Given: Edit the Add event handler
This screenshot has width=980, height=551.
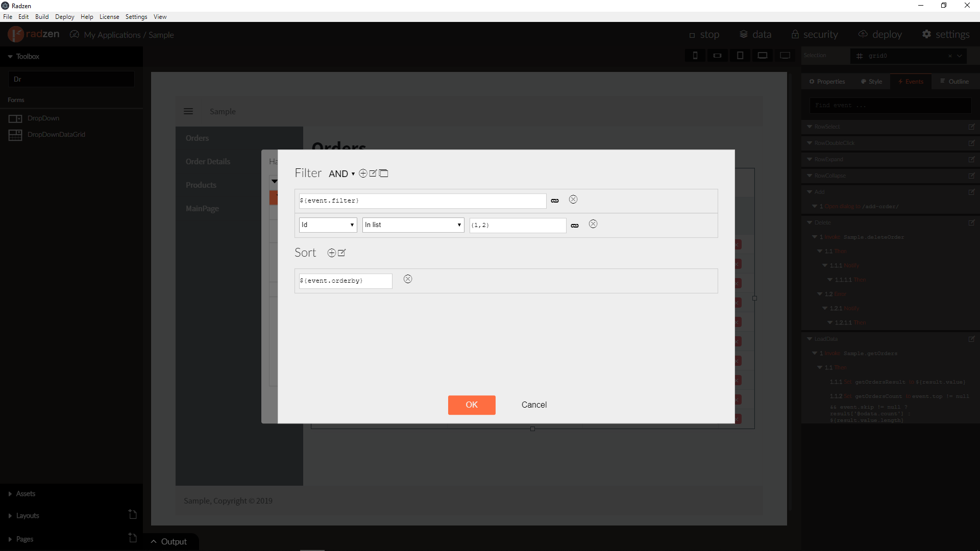Looking at the screenshot, I should pyautogui.click(x=971, y=192).
